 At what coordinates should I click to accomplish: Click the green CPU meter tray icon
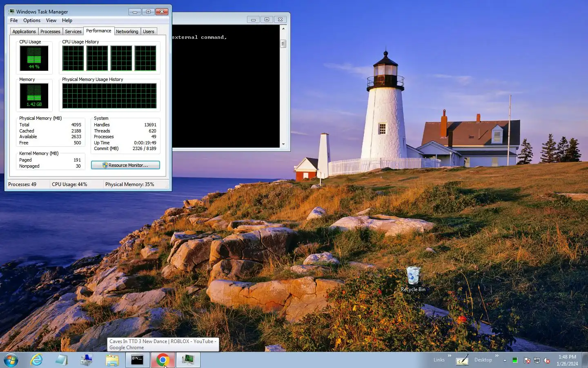pyautogui.click(x=515, y=360)
